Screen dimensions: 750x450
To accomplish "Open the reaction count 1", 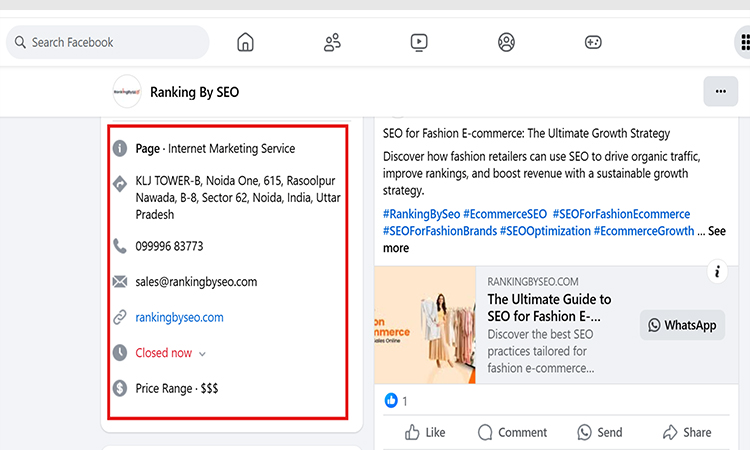I will click(x=405, y=401).
